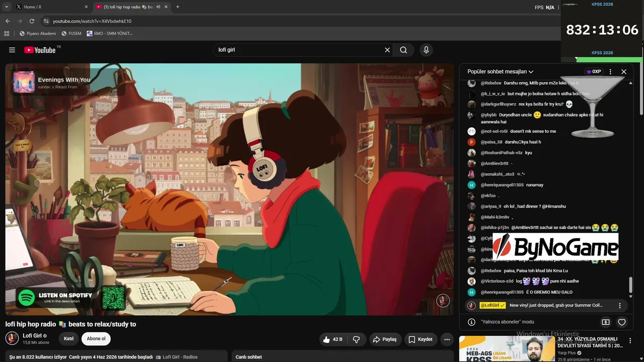This screenshot has height=362, width=644.
Task: Open the 'Evenings With You' album art
Action: 24,81
